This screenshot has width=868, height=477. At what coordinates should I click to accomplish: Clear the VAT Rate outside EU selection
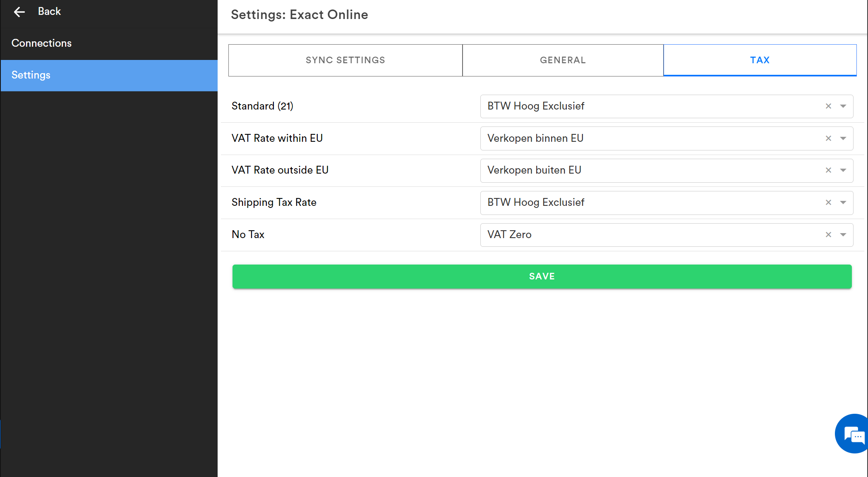828,170
